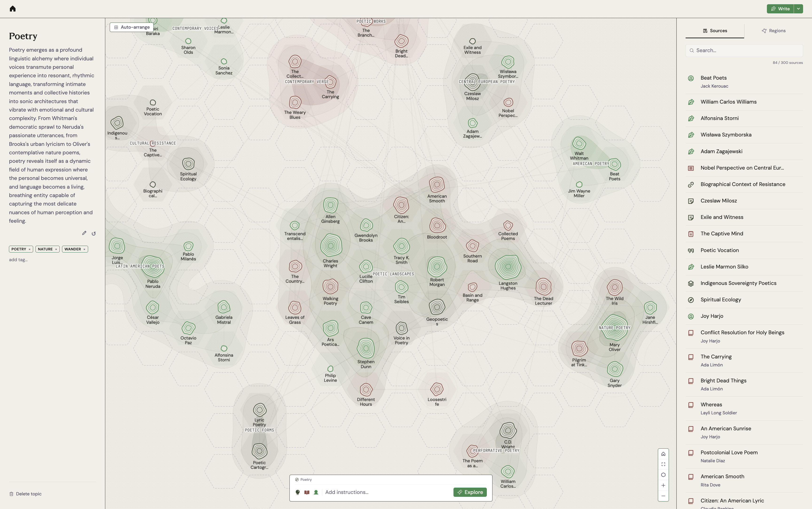This screenshot has height=509, width=812.
Task: Select the Poetic Cartography map node
Action: tap(260, 451)
